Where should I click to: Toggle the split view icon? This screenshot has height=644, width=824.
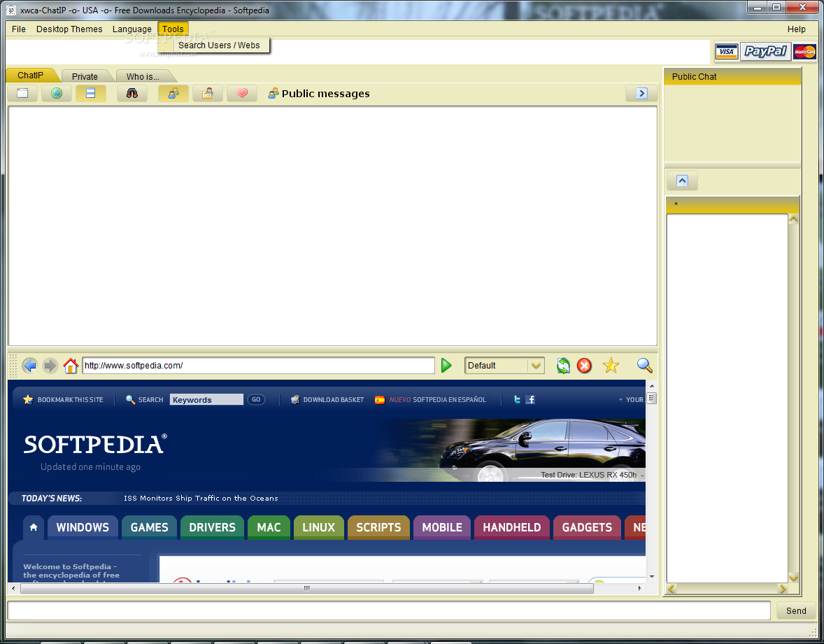[90, 94]
